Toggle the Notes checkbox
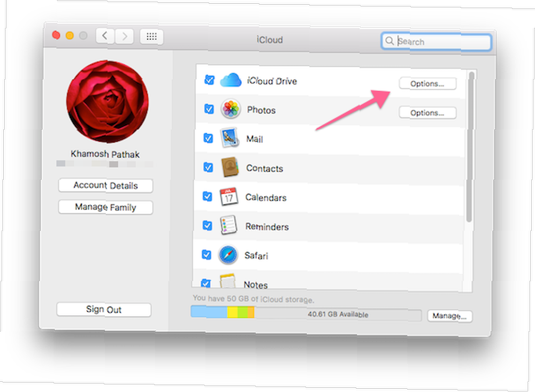 206,283
